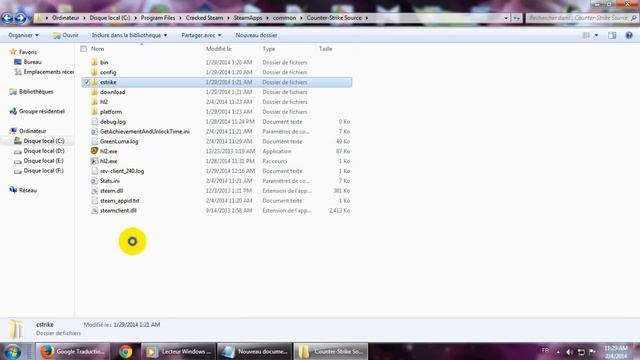
Task: Select the config folder icon
Action: pyautogui.click(x=94, y=72)
